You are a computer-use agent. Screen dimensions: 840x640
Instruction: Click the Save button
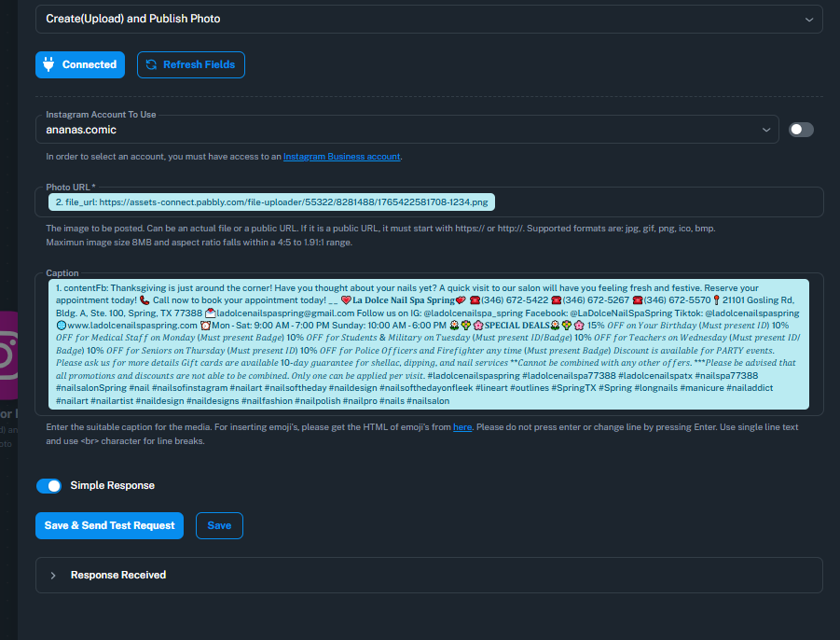[219, 526]
